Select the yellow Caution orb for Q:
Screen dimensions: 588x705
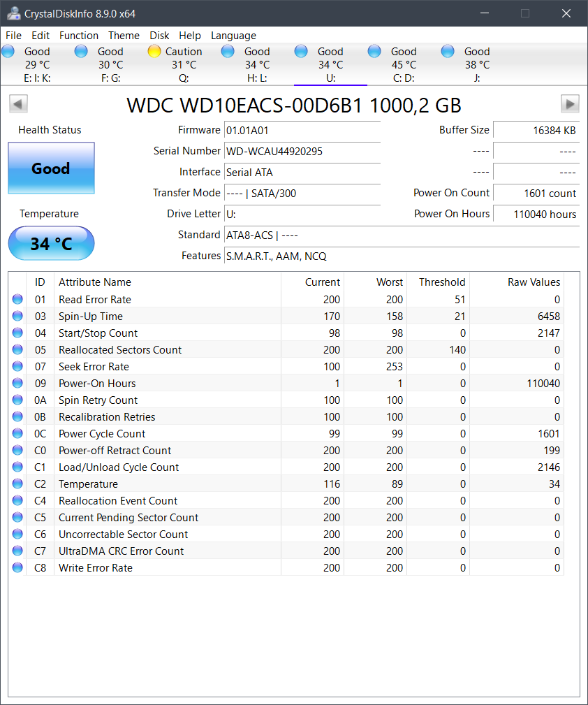pos(154,51)
